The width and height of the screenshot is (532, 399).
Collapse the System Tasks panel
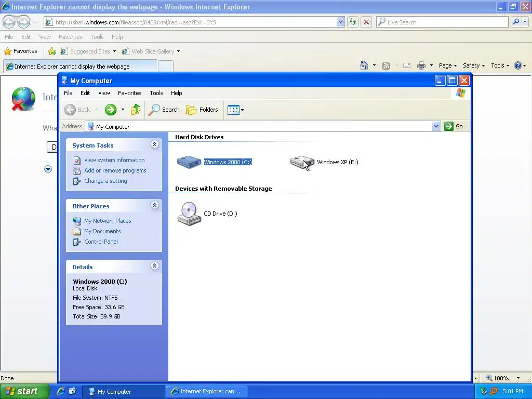point(154,144)
